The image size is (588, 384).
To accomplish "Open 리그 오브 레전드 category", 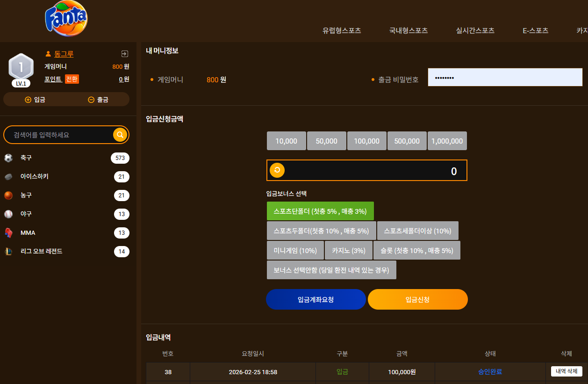I will point(66,252).
